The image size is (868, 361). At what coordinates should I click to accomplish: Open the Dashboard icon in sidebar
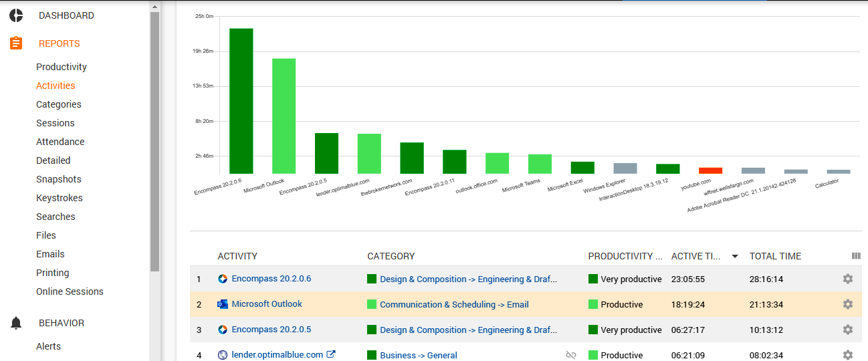[x=16, y=15]
